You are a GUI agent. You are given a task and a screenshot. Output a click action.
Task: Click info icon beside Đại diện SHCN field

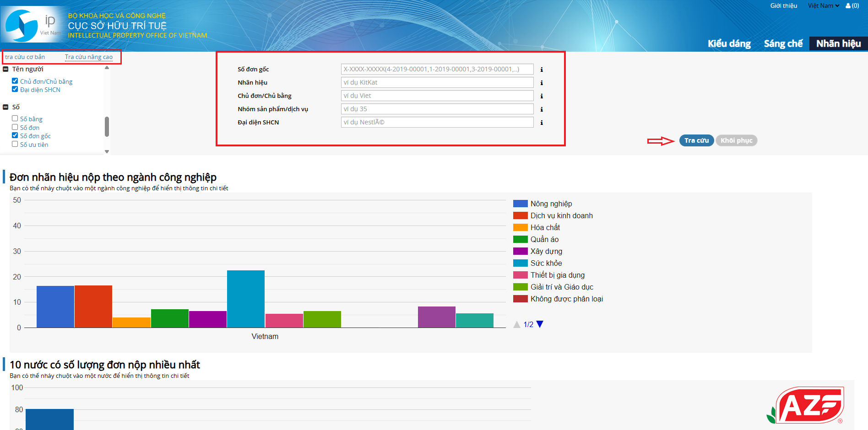pos(542,123)
